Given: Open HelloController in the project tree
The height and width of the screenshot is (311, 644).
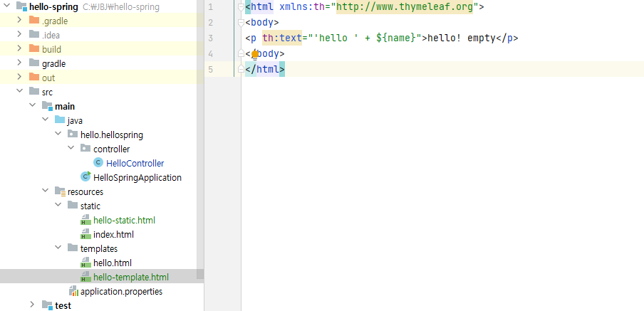Looking at the screenshot, I should click(x=135, y=163).
